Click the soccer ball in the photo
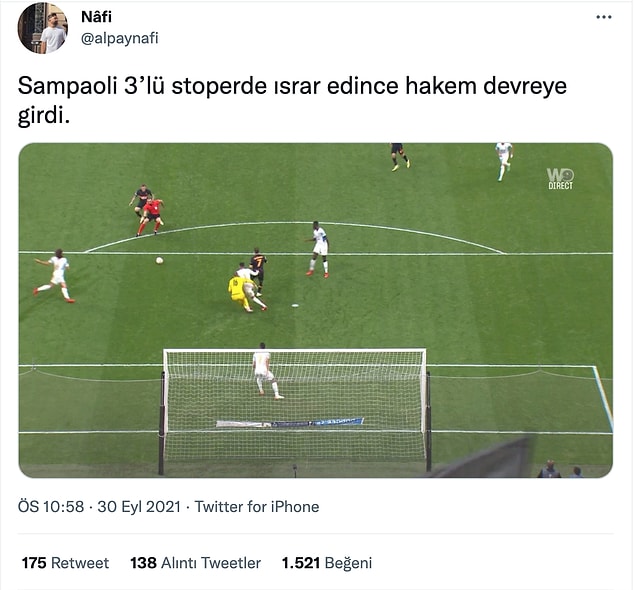 (159, 260)
